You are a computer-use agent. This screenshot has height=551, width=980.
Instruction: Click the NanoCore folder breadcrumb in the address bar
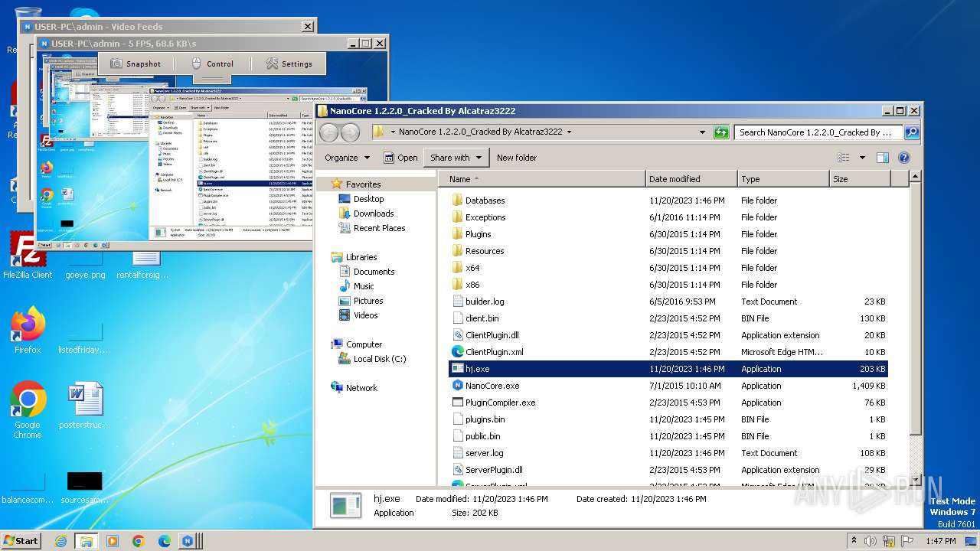click(x=480, y=132)
